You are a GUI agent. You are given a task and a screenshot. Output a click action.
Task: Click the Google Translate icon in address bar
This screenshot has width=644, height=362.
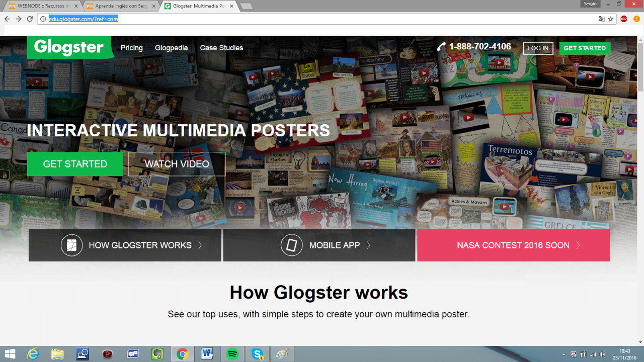pyautogui.click(x=601, y=19)
